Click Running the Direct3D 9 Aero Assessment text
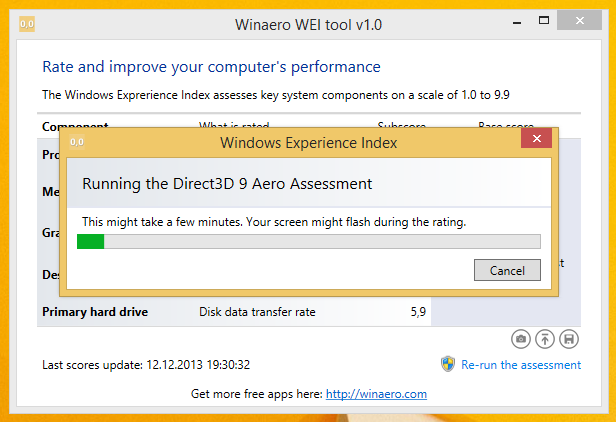616x422 pixels. pyautogui.click(x=227, y=183)
